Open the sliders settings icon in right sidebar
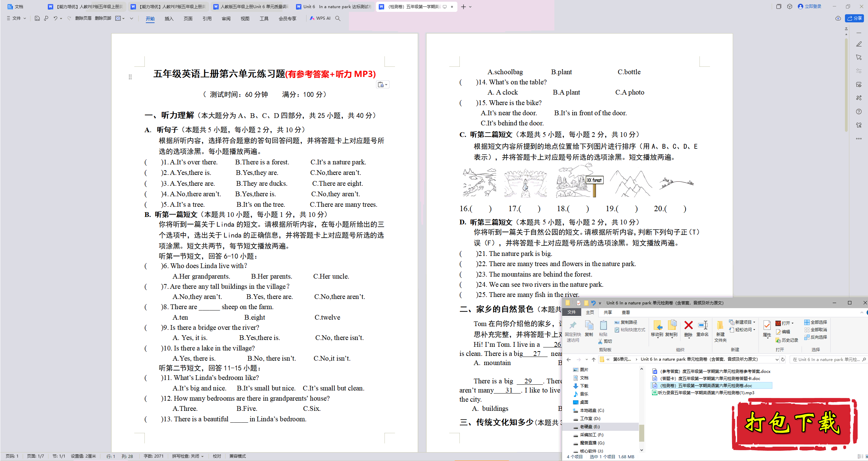This screenshot has height=461, width=868. pyautogui.click(x=859, y=71)
